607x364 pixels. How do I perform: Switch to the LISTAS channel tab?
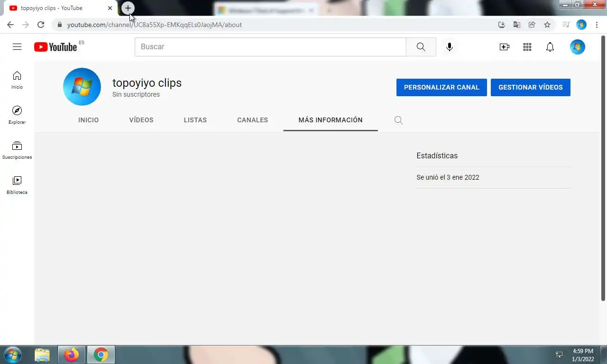195,120
